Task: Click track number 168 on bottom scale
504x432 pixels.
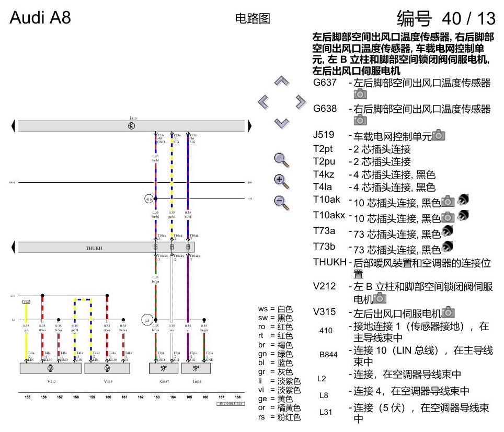Action: click(237, 397)
